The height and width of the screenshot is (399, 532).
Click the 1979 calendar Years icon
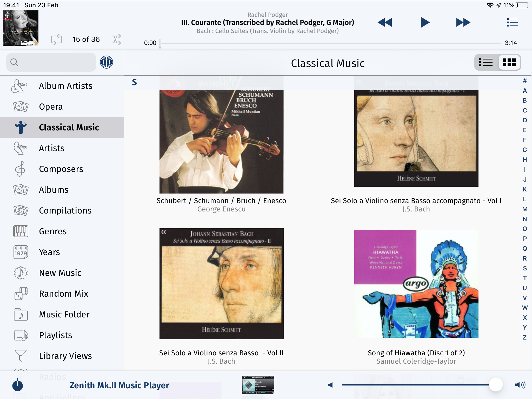pos(21,252)
